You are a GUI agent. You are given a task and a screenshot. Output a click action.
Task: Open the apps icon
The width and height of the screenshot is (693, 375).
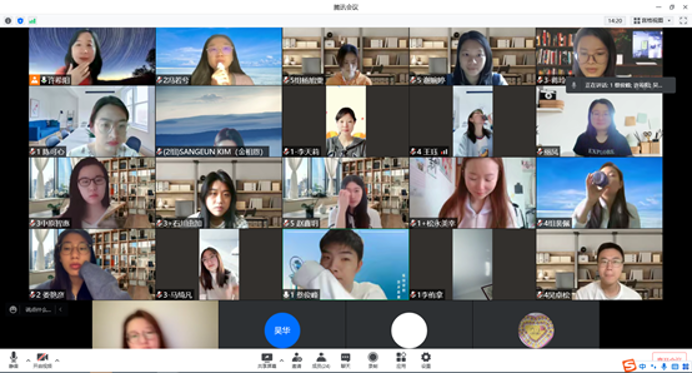(x=401, y=360)
